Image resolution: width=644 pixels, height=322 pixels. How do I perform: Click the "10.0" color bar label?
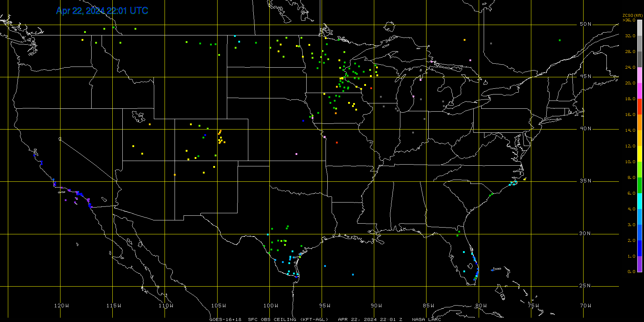point(630,162)
